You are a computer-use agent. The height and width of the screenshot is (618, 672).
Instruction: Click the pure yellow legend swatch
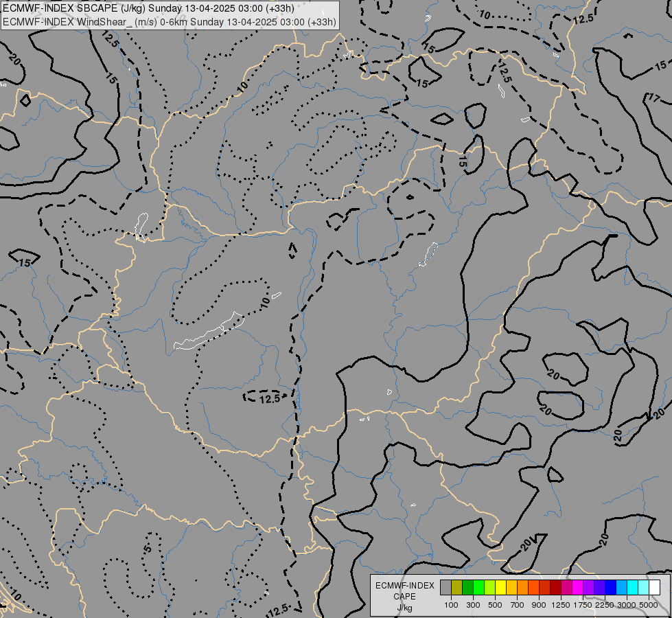(500, 588)
